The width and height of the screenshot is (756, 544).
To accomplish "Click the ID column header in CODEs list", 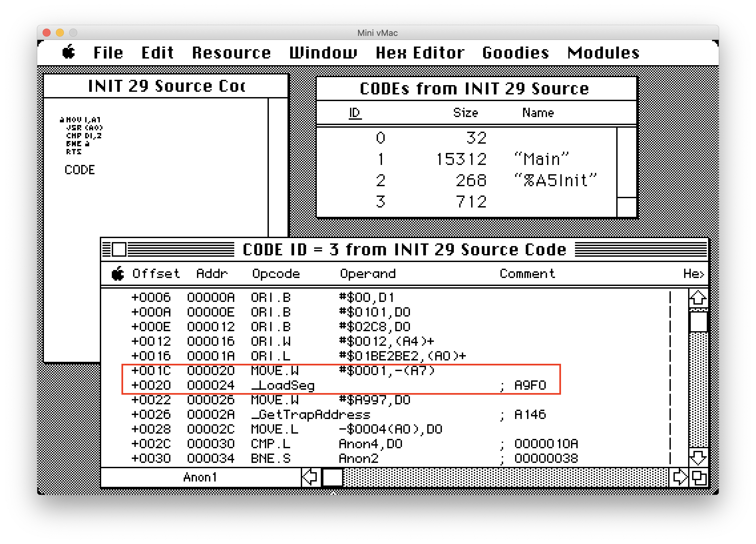I will pos(355,113).
